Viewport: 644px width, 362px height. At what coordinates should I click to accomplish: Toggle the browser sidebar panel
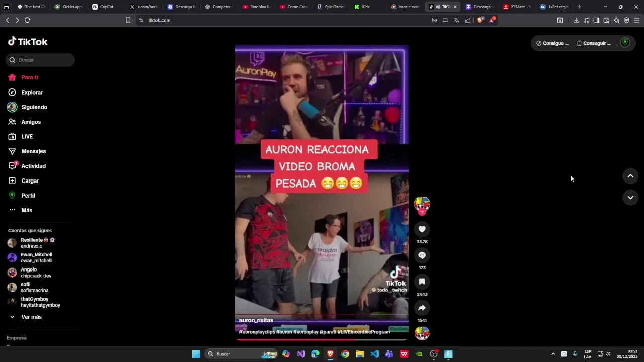coord(596,20)
